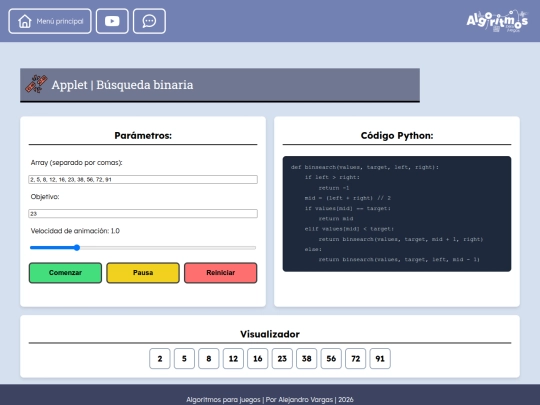540x405 pixels.
Task: Click the unfilled animation speed slider track
Action: (168, 248)
